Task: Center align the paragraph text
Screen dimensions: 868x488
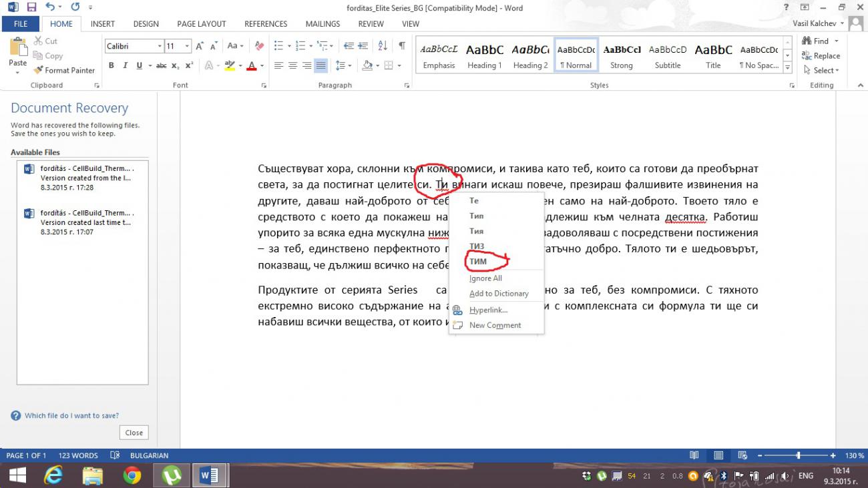Action: point(292,65)
